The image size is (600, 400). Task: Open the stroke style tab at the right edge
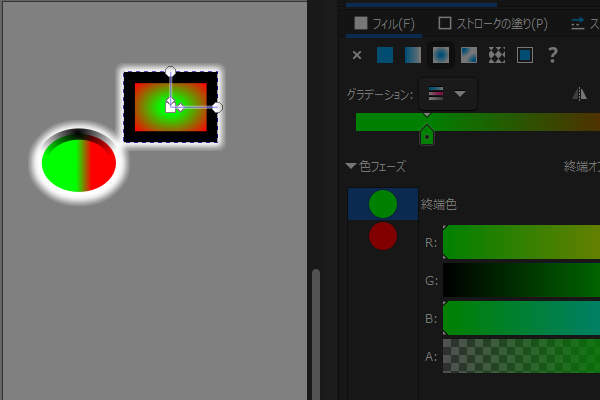coord(585,24)
